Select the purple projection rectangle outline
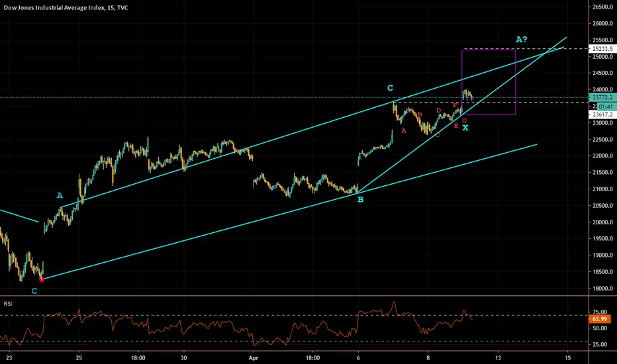 click(489, 82)
